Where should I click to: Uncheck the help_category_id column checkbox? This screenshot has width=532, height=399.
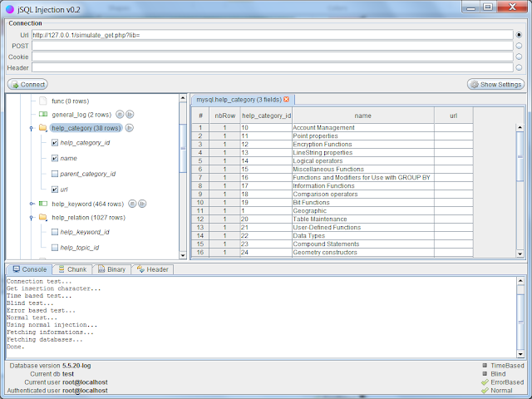tap(55, 143)
